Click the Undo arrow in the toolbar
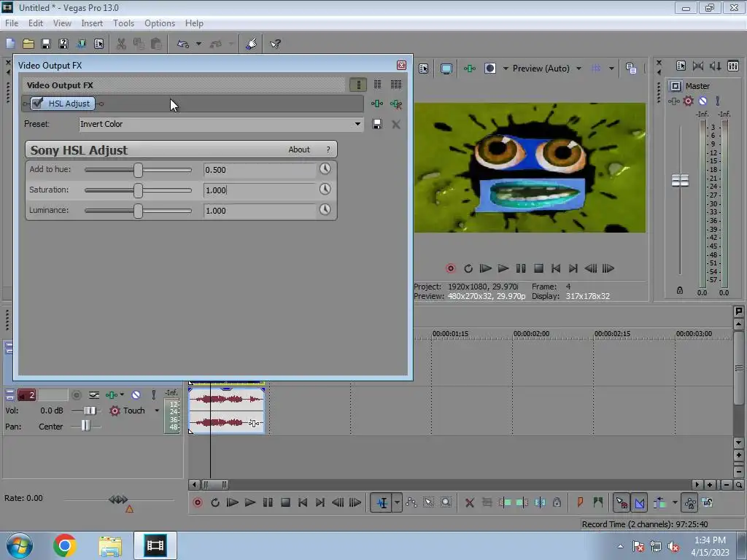 [183, 44]
